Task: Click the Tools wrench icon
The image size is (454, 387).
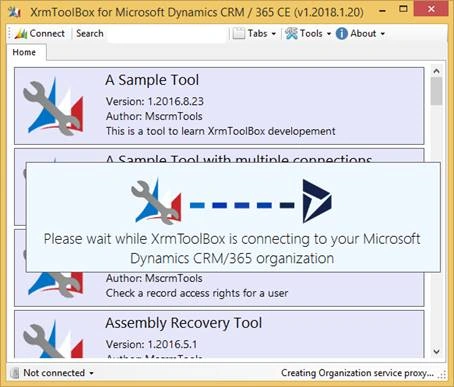Action: point(291,34)
